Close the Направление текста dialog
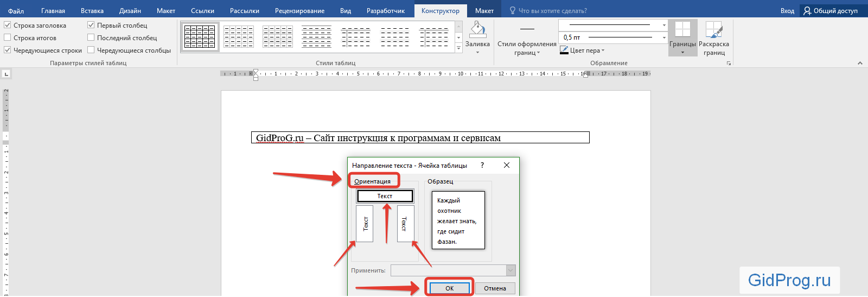The image size is (868, 297). 507,165
